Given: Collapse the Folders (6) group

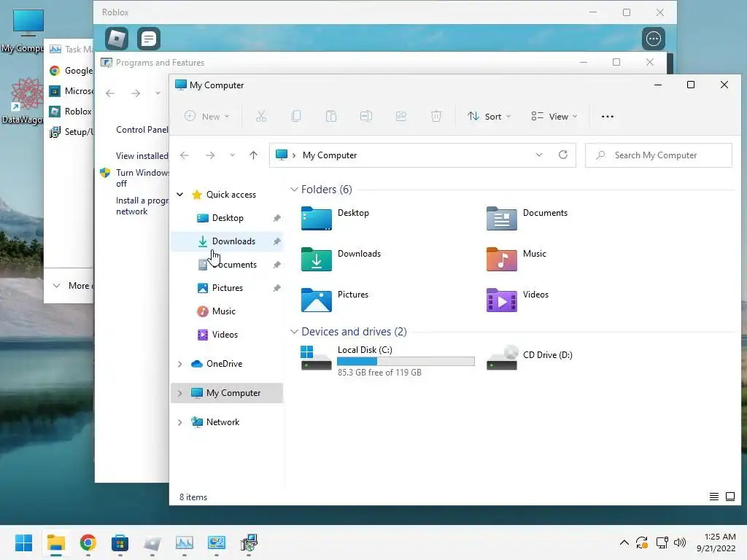Looking at the screenshot, I should pos(294,190).
